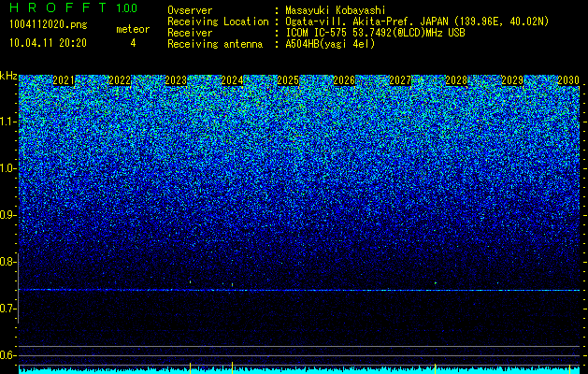This screenshot has height=374, width=588.
Task: Click the 2022 time label
Action: click(120, 80)
